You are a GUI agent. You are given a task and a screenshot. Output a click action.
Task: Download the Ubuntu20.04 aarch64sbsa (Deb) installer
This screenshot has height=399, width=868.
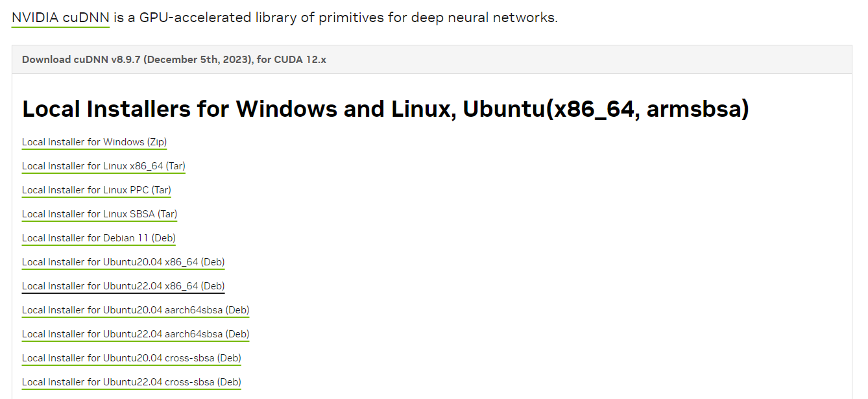pyautogui.click(x=136, y=310)
